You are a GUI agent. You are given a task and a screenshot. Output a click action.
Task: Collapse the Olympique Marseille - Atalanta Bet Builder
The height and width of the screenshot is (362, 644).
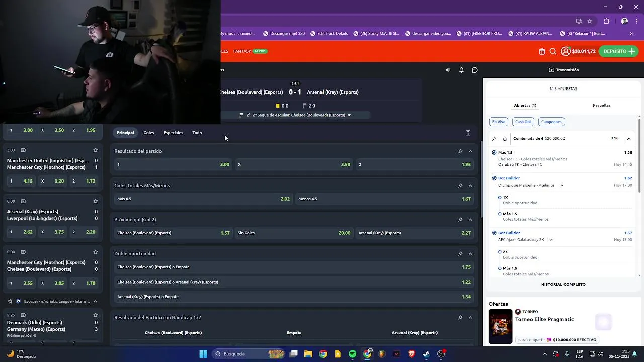click(x=562, y=185)
